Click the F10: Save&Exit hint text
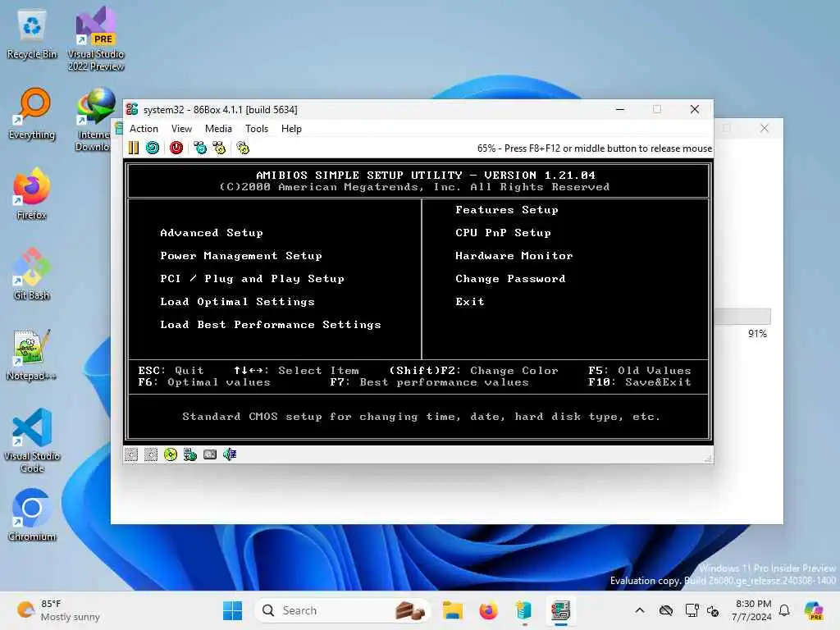Image resolution: width=840 pixels, height=630 pixels. [x=640, y=382]
